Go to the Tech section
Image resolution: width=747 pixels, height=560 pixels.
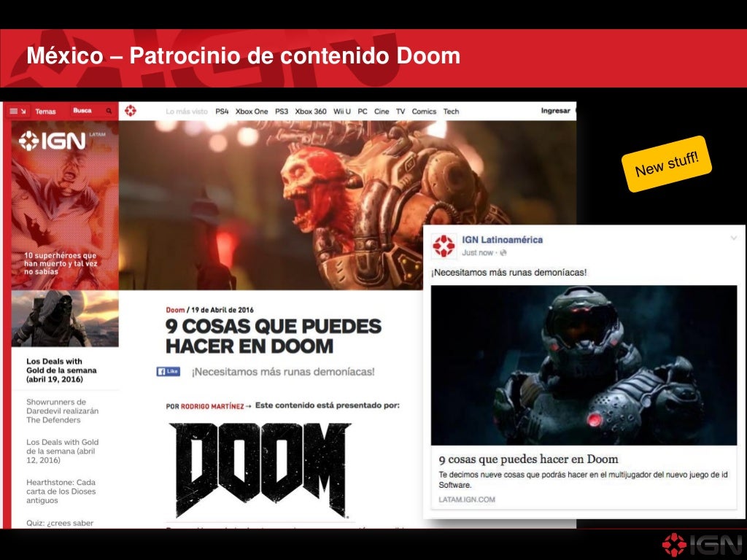coord(451,112)
